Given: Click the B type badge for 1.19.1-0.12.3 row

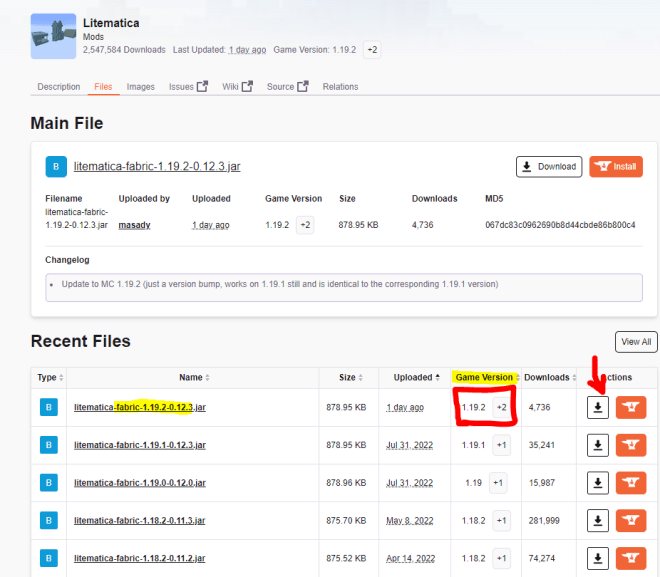Looking at the screenshot, I should 49,445.
